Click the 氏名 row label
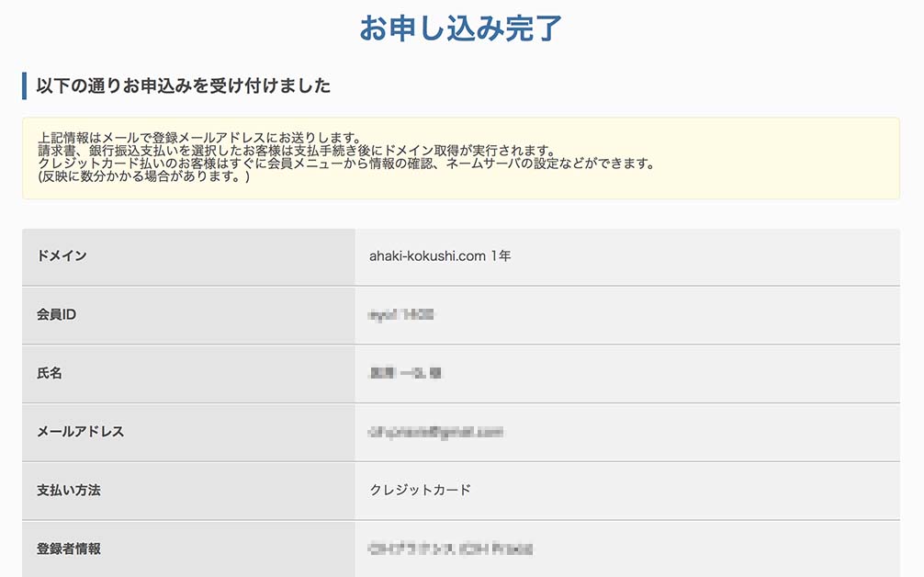Image resolution: width=924 pixels, height=577 pixels. 50,374
